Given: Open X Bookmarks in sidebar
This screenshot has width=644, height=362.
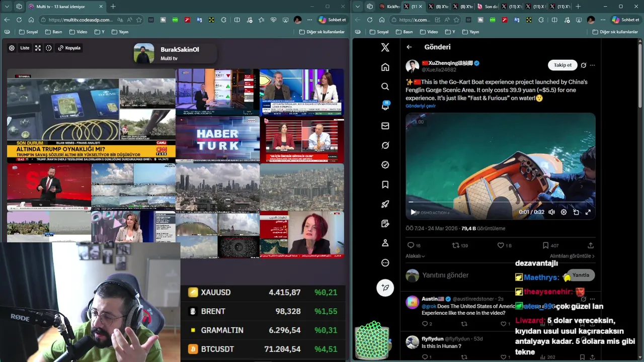Looking at the screenshot, I should 385,185.
